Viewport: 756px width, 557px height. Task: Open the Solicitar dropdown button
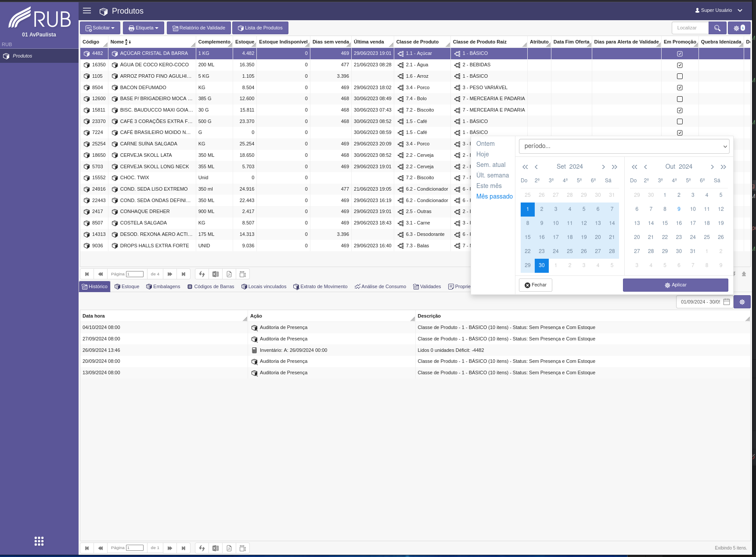(100, 28)
